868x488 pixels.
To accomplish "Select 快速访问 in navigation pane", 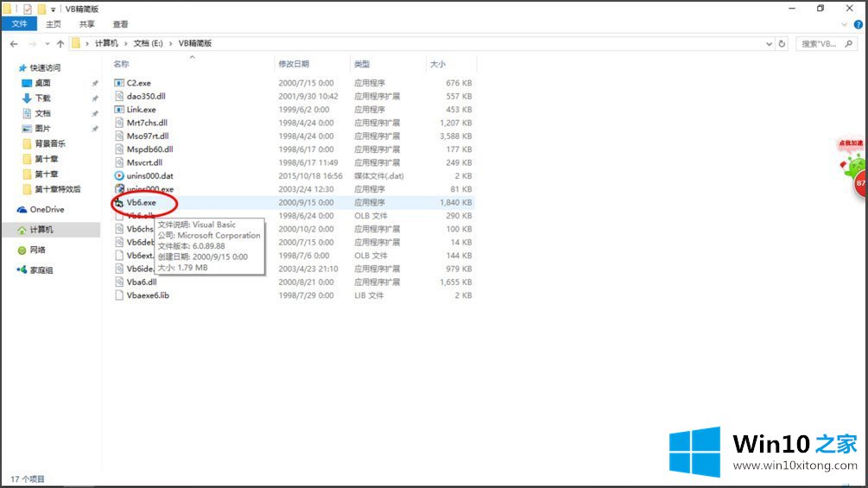I will 45,68.
